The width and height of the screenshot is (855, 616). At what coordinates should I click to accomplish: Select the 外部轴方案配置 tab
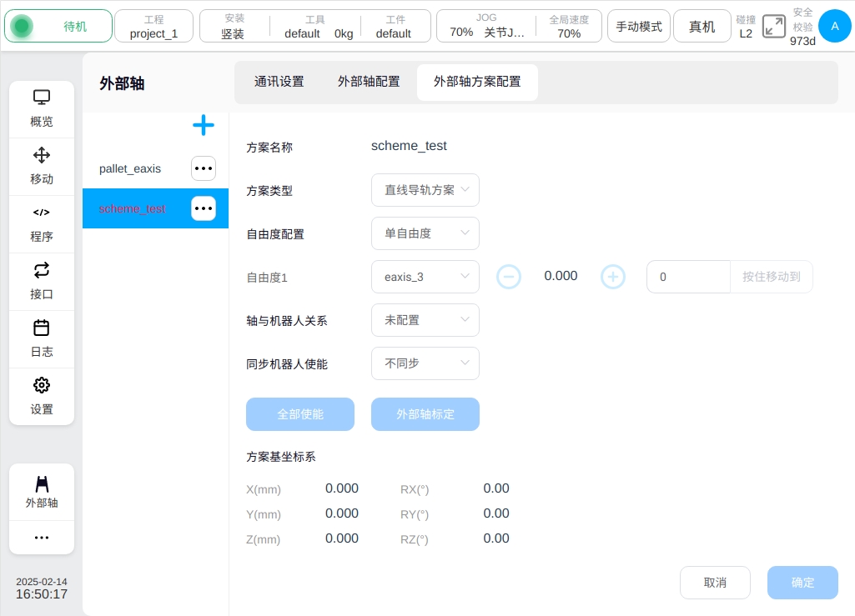(x=477, y=82)
